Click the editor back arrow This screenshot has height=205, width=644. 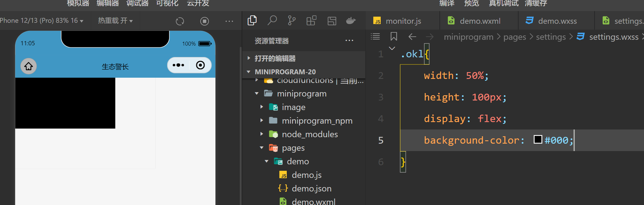[412, 37]
